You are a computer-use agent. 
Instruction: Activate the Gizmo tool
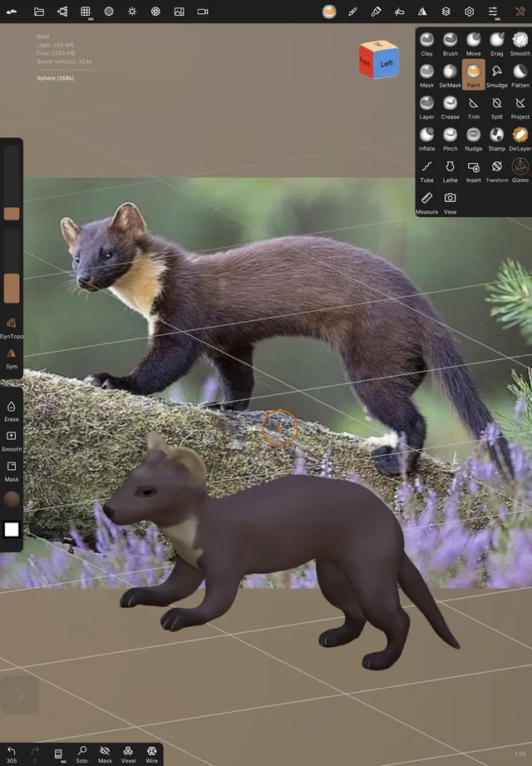tap(520, 170)
